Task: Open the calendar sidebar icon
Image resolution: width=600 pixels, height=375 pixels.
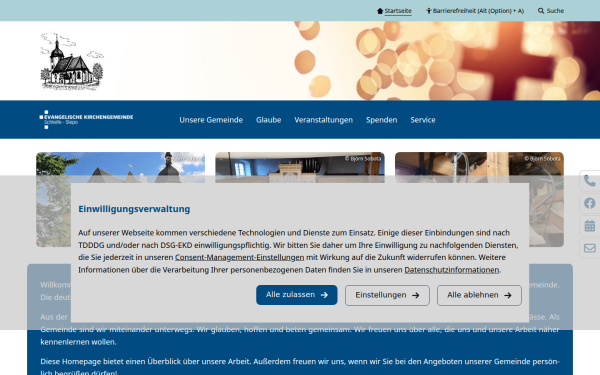Action: (590, 226)
